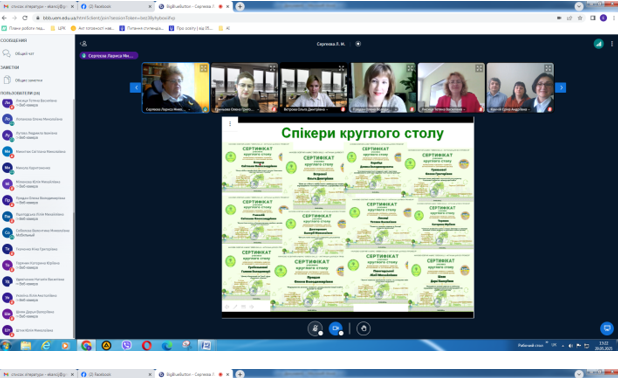Reload the page with refresh icon

tap(25, 18)
